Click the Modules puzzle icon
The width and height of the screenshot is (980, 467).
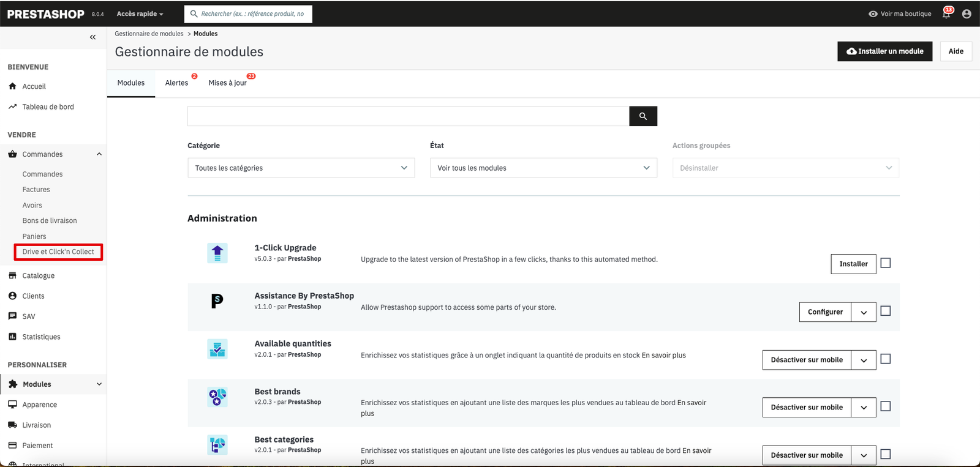(x=13, y=384)
